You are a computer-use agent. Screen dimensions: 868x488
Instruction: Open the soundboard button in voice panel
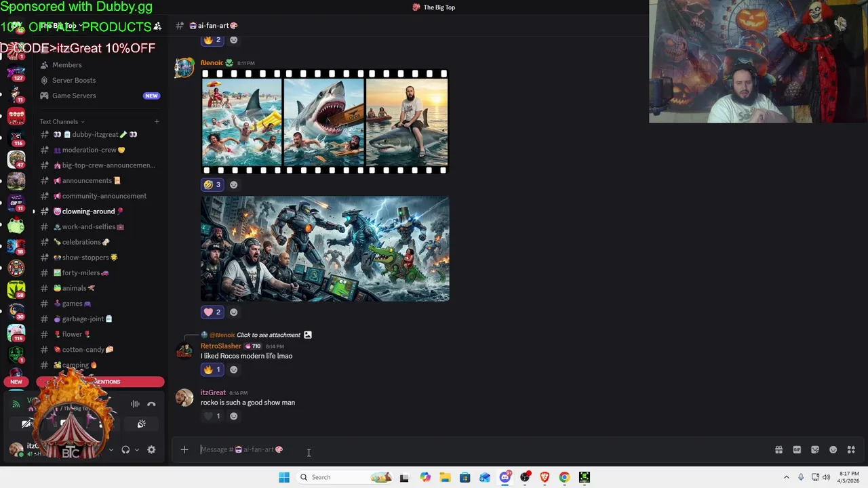click(x=141, y=424)
